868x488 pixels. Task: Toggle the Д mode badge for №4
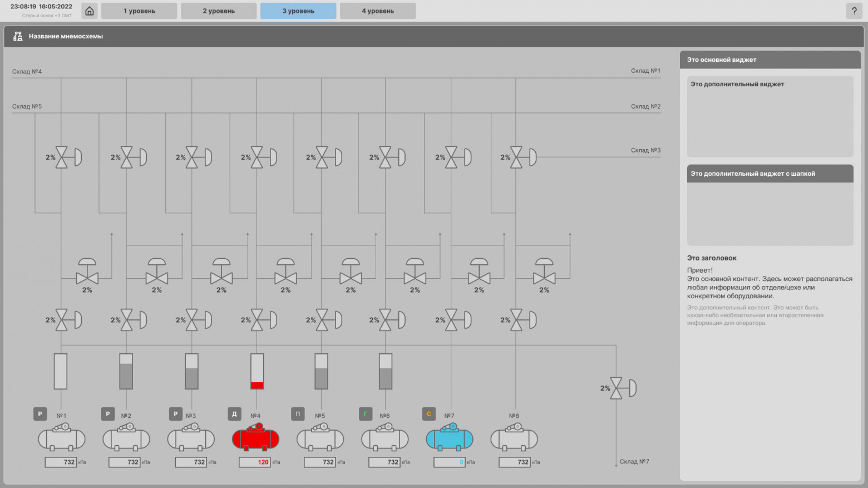[234, 414]
